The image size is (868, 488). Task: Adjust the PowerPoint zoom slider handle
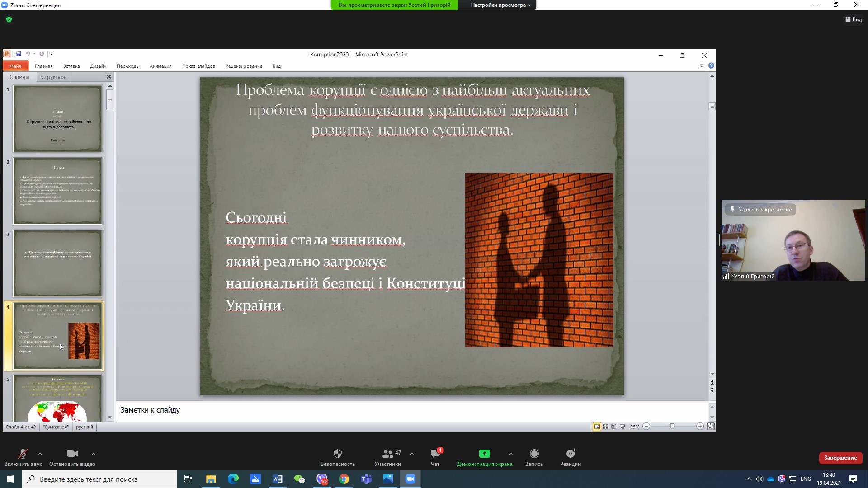tap(672, 427)
